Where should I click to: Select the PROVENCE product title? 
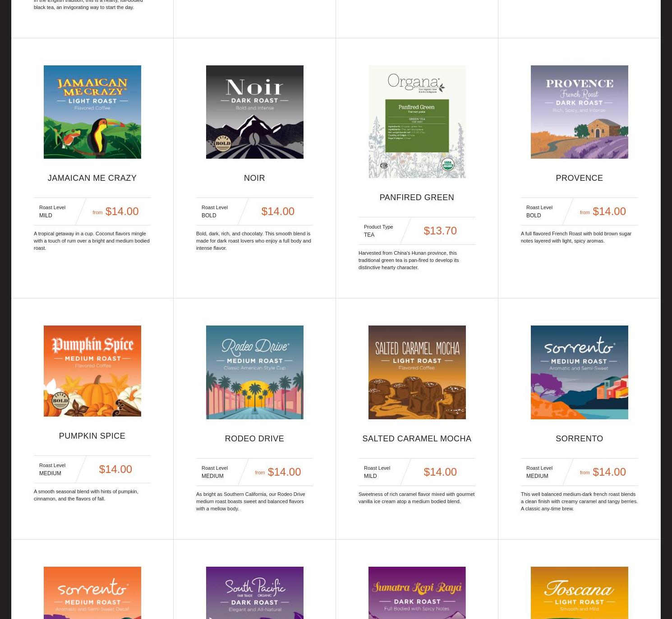(579, 178)
